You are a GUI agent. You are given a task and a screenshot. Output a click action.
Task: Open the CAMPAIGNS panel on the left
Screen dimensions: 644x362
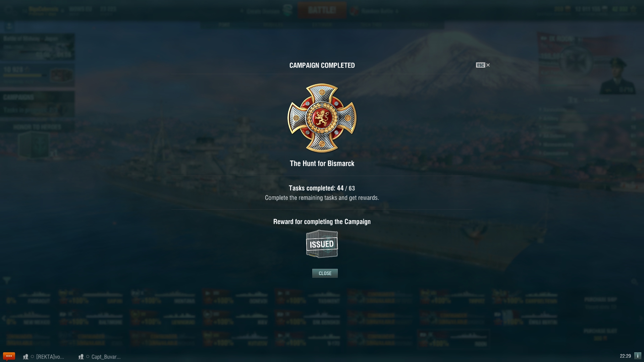click(x=37, y=104)
